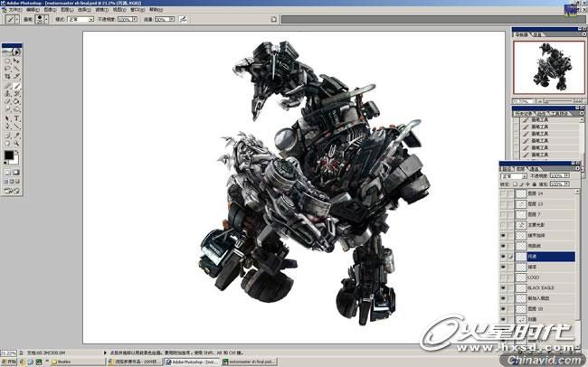Hide the 图层 10 layer

coord(503,309)
